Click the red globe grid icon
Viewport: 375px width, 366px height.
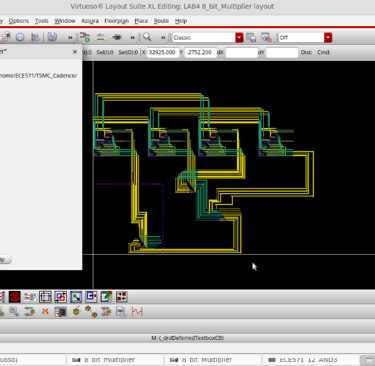coord(15,297)
